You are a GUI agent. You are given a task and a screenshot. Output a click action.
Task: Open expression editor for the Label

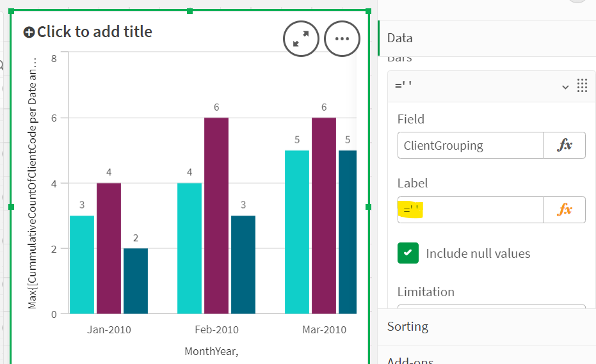click(x=564, y=210)
